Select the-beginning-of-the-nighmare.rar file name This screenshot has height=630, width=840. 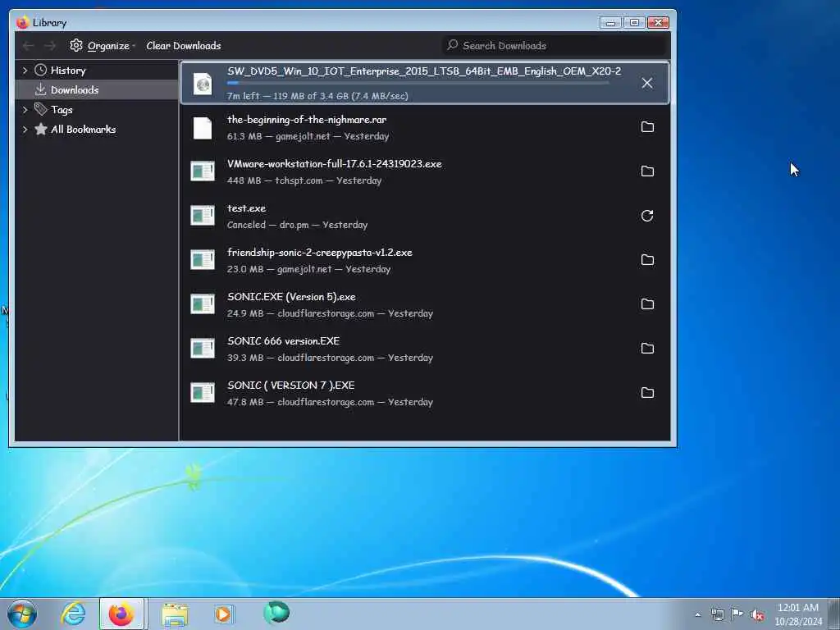click(307, 120)
